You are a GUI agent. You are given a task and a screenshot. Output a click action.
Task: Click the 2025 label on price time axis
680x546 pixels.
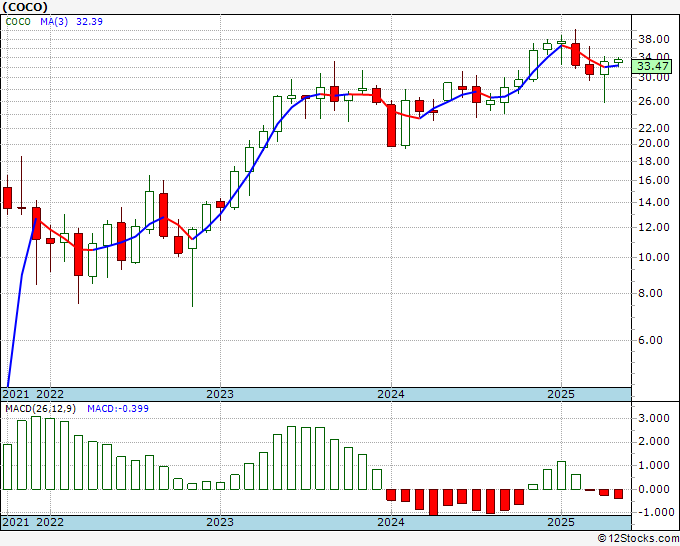561,394
